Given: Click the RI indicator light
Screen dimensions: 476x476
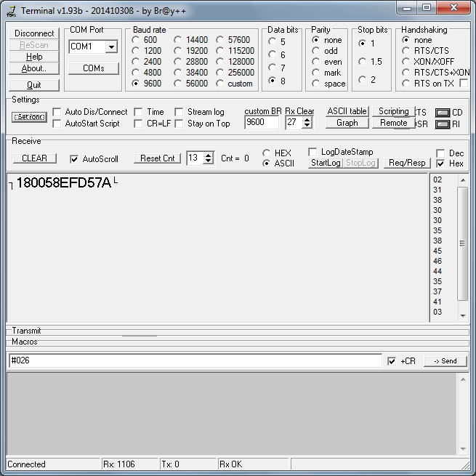Looking at the screenshot, I should (442, 124).
